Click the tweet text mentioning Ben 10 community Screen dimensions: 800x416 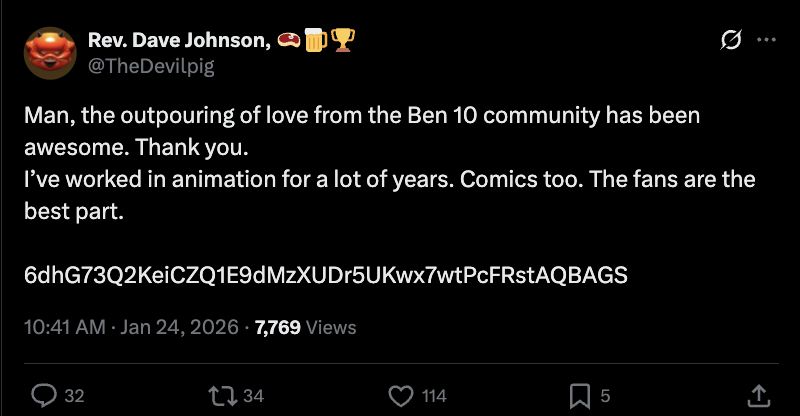click(x=361, y=115)
